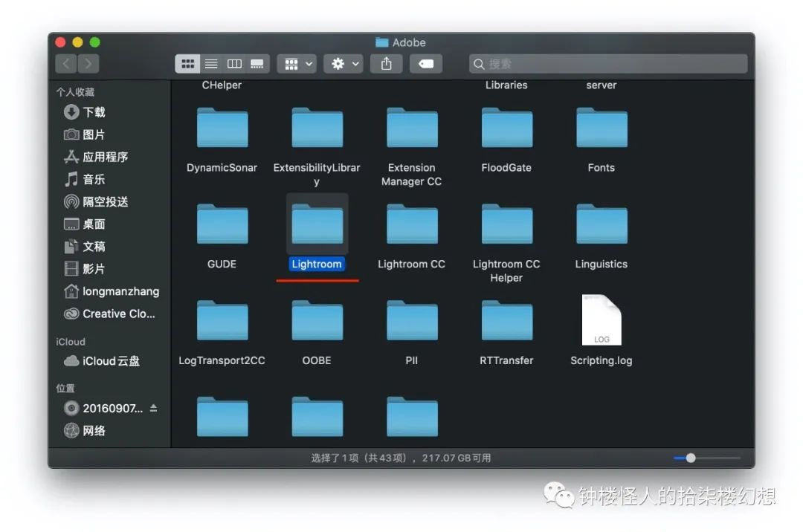Select the Linguistics folder
Viewport: 803px width, 532px height.
pyautogui.click(x=602, y=224)
